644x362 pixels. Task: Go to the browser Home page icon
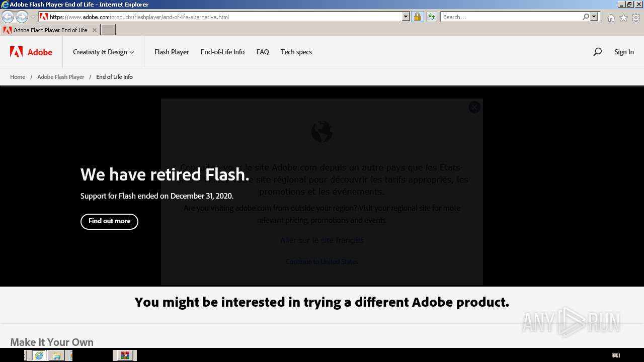click(611, 18)
